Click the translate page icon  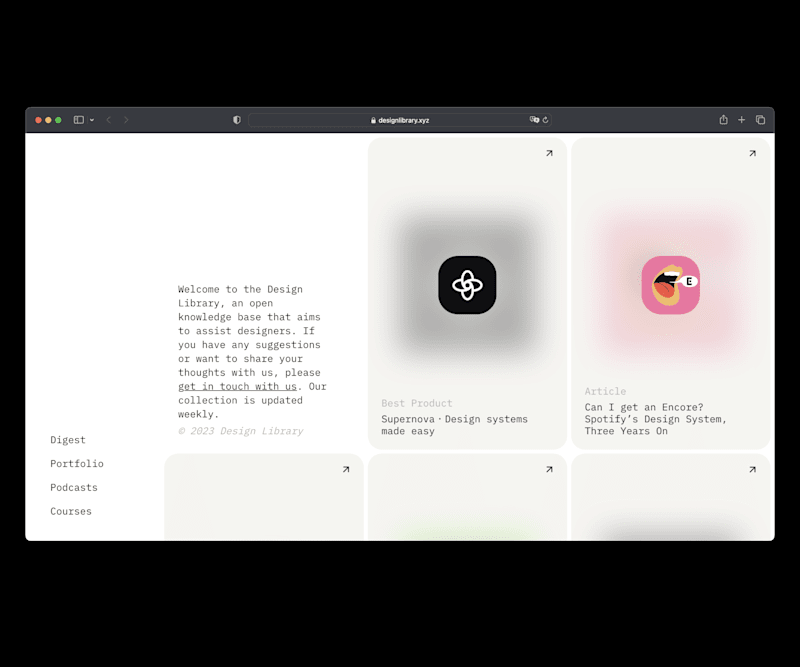(534, 119)
